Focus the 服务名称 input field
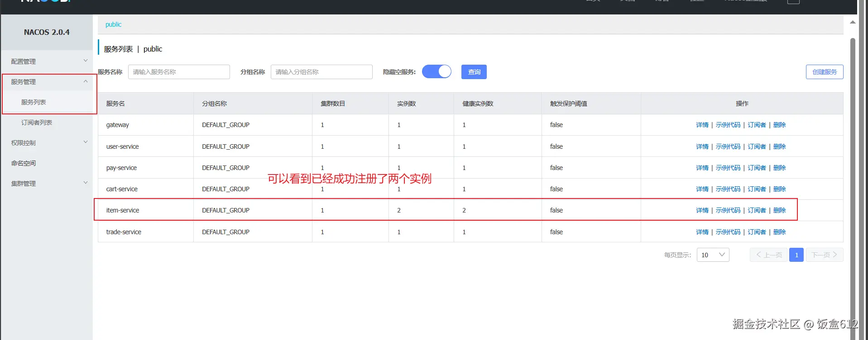Screen dimensions: 868x340 pyautogui.click(x=179, y=72)
